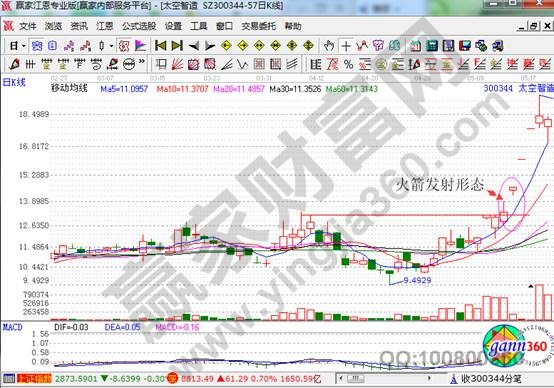
Task: Activate the crosshair cursor tool
Action: click(346, 46)
